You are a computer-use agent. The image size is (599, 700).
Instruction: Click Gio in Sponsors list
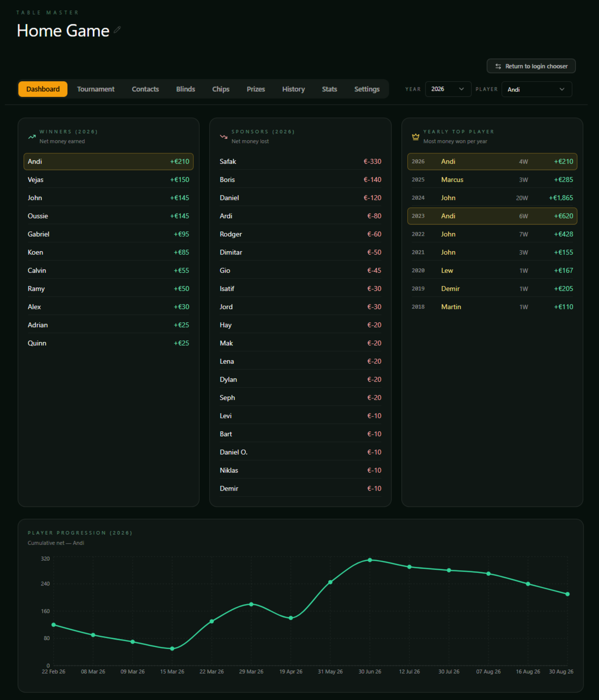[x=300, y=271]
